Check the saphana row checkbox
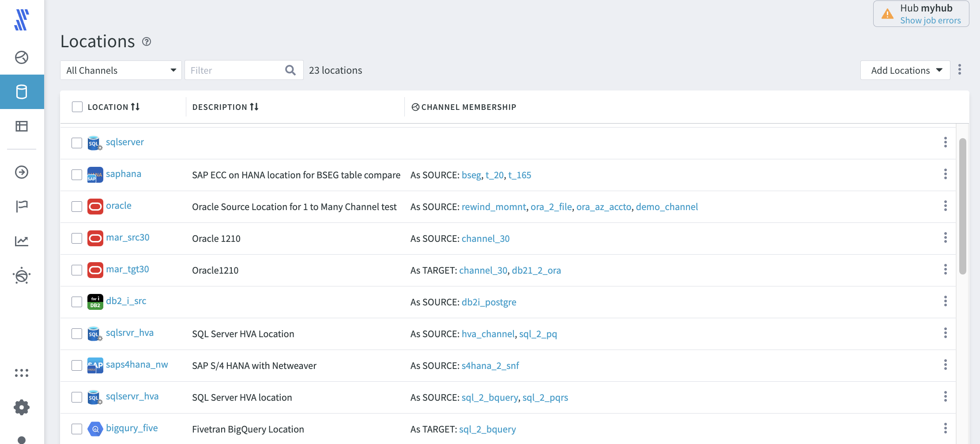The height and width of the screenshot is (444, 980). (77, 175)
